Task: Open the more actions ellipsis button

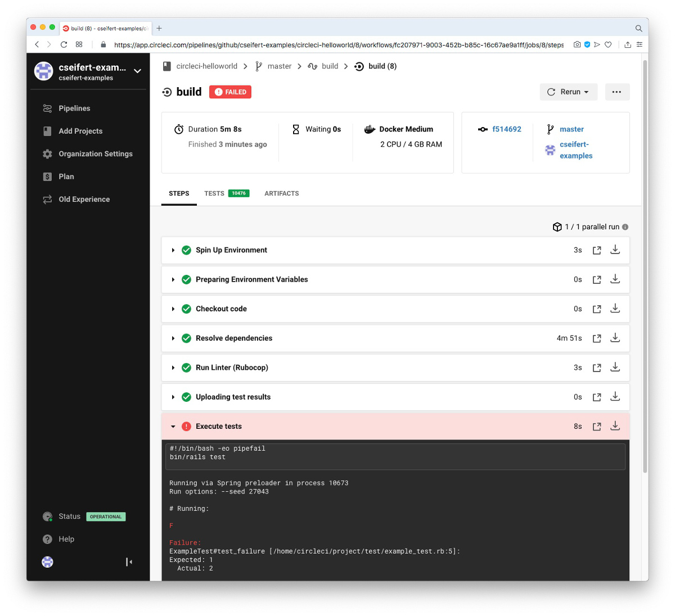Action: 617,92
